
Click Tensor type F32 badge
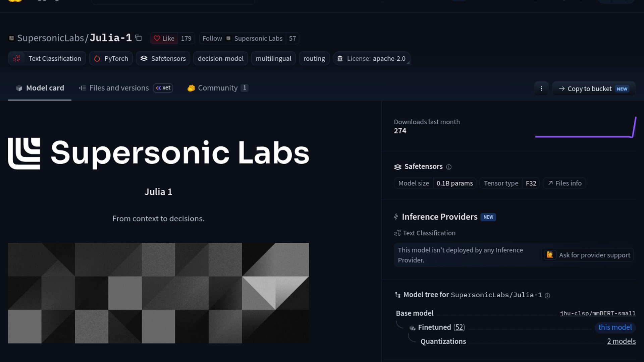(509, 183)
